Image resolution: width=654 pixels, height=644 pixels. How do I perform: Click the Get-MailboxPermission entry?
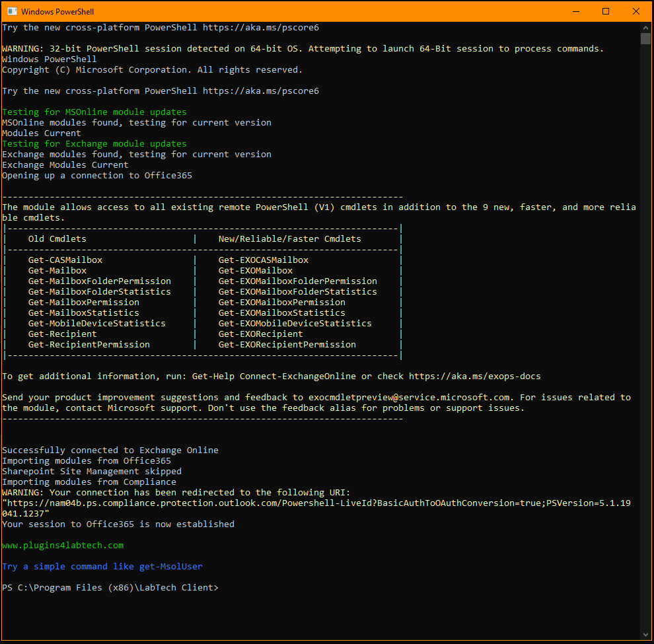pos(84,303)
